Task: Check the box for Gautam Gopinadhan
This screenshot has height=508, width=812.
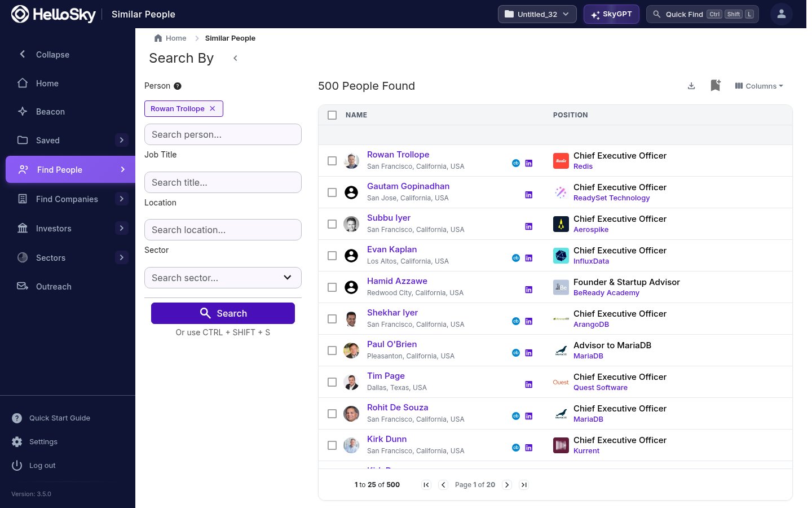Action: point(332,192)
